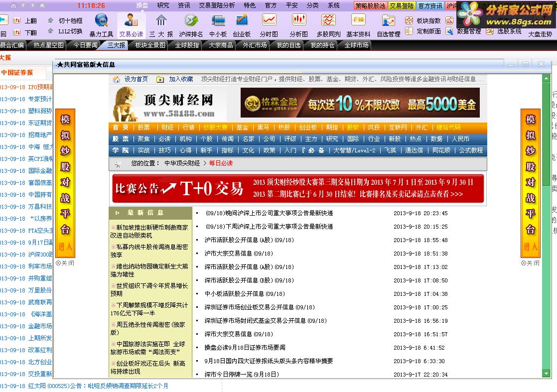Click the 交易登陆 green button
The height and width of the screenshot is (392, 557).
coord(402,5)
